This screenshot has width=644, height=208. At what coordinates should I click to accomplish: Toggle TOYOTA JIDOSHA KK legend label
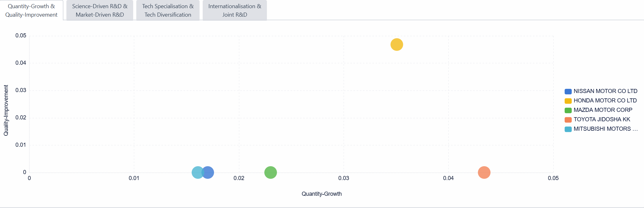click(x=602, y=119)
